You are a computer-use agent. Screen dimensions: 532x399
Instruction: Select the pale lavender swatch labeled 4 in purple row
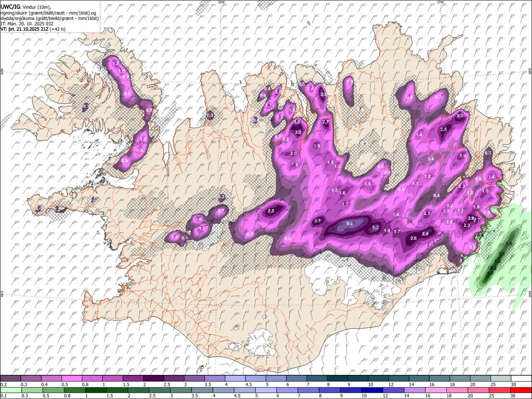(234, 378)
